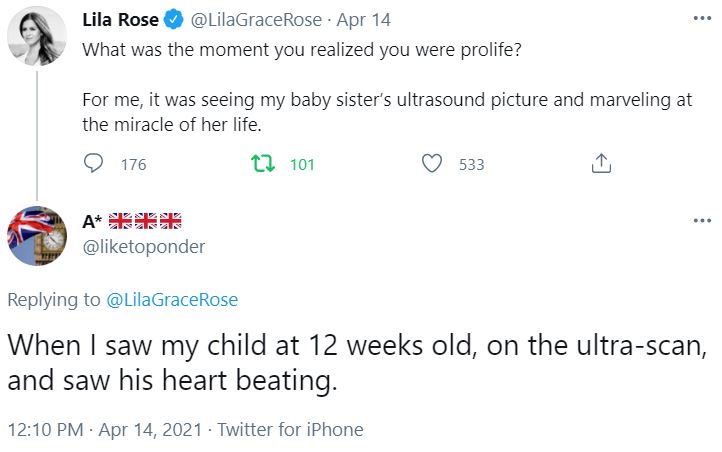The width and height of the screenshot is (722, 452).
Task: View the 101 retweets count
Action: [302, 165]
